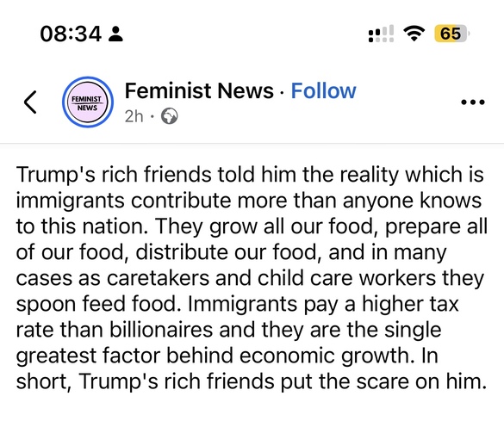Viewport: 504px width, 421px height.
Task: Tap the phrase "spoon feed food"
Action: click(96, 305)
